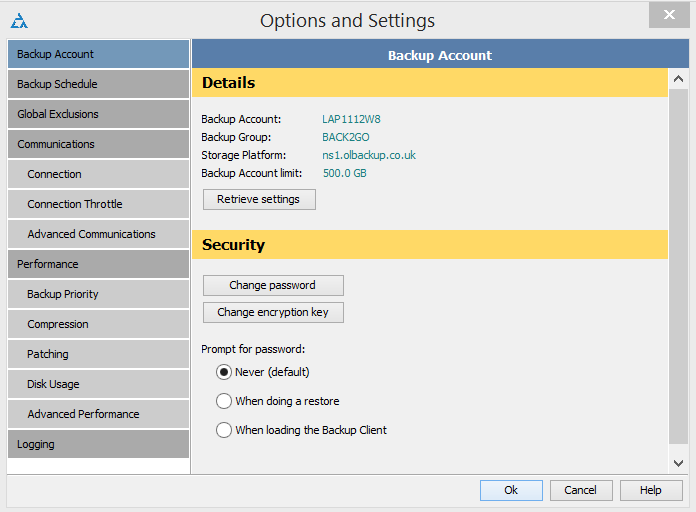Open the Communications section
Screen dimensions: 696x512
(99, 144)
